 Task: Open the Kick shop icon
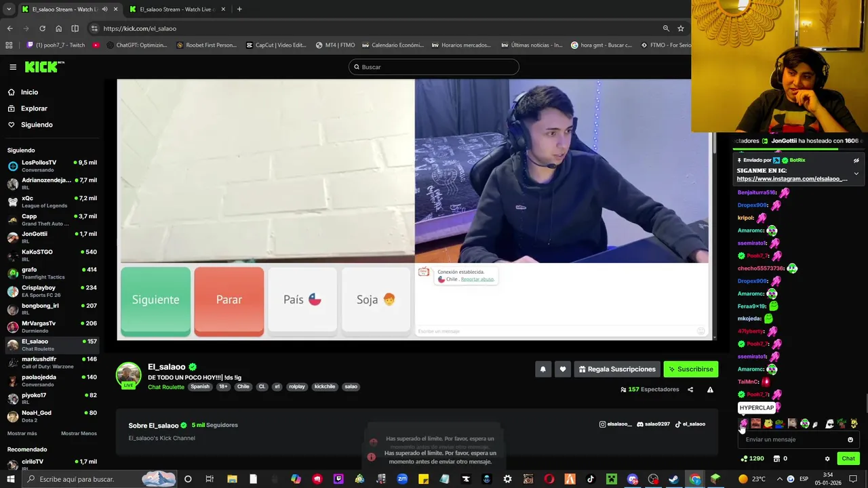776,459
